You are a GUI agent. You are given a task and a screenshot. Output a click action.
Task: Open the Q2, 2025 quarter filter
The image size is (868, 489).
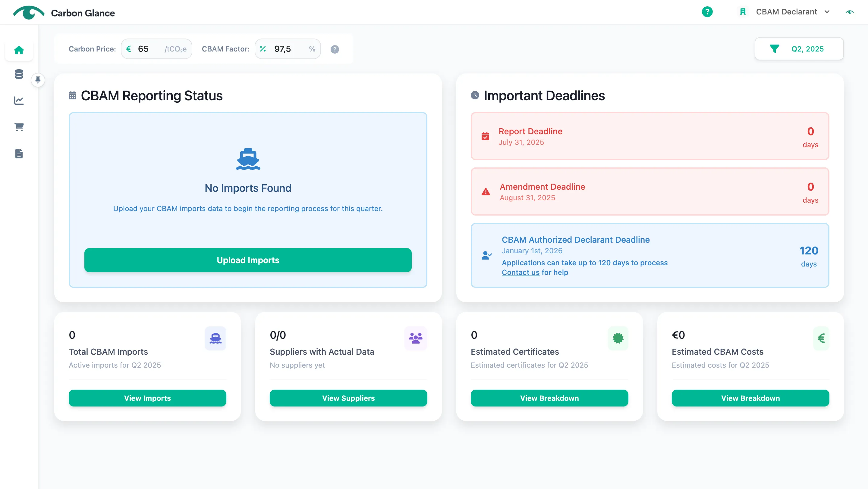(799, 49)
